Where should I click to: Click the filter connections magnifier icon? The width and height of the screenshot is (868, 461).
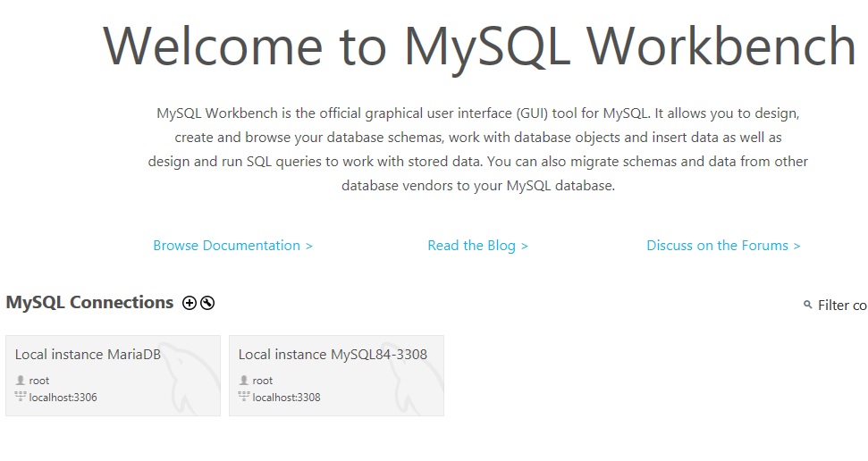808,305
